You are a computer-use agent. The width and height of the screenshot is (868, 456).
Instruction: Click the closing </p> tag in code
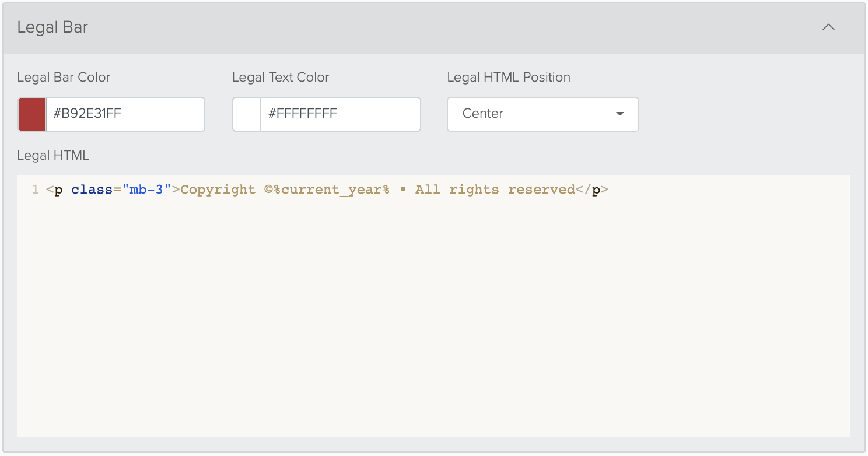(x=592, y=190)
